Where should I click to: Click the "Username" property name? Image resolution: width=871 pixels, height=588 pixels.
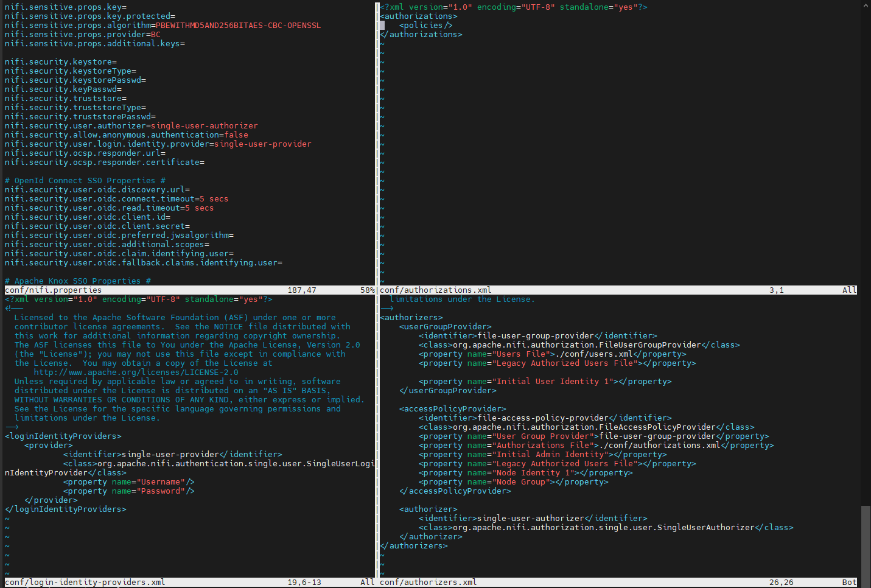pyautogui.click(x=160, y=482)
